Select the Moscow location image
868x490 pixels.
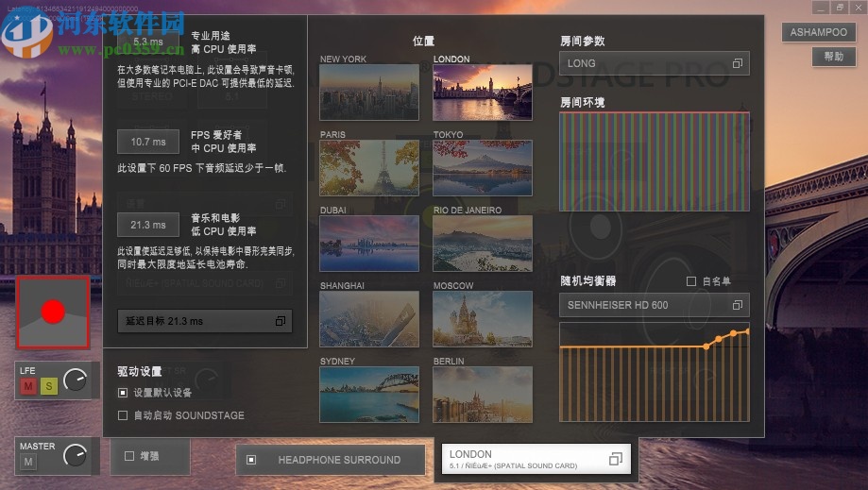tap(482, 319)
